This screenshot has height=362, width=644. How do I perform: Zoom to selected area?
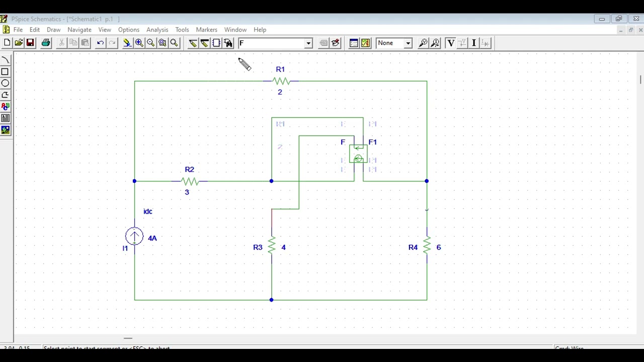click(x=162, y=43)
